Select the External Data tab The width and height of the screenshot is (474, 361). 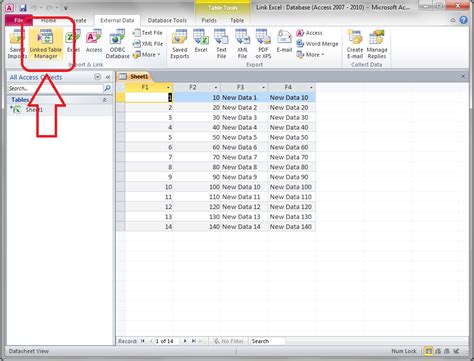117,20
